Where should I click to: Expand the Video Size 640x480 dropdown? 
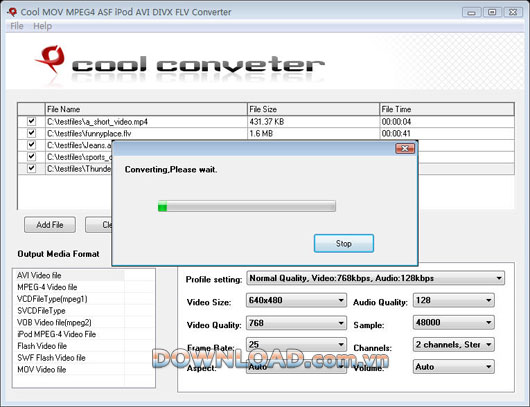coord(296,300)
